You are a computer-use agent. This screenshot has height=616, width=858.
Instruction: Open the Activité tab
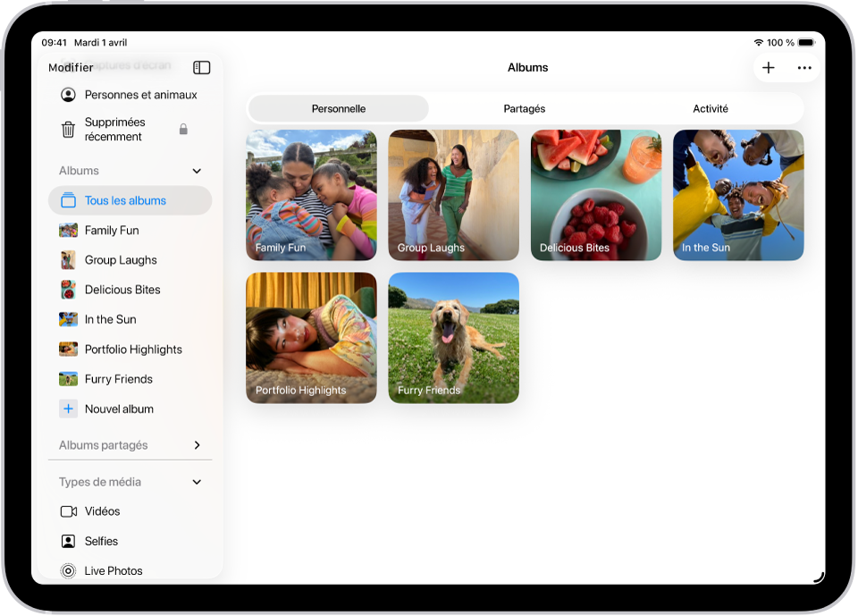711,108
